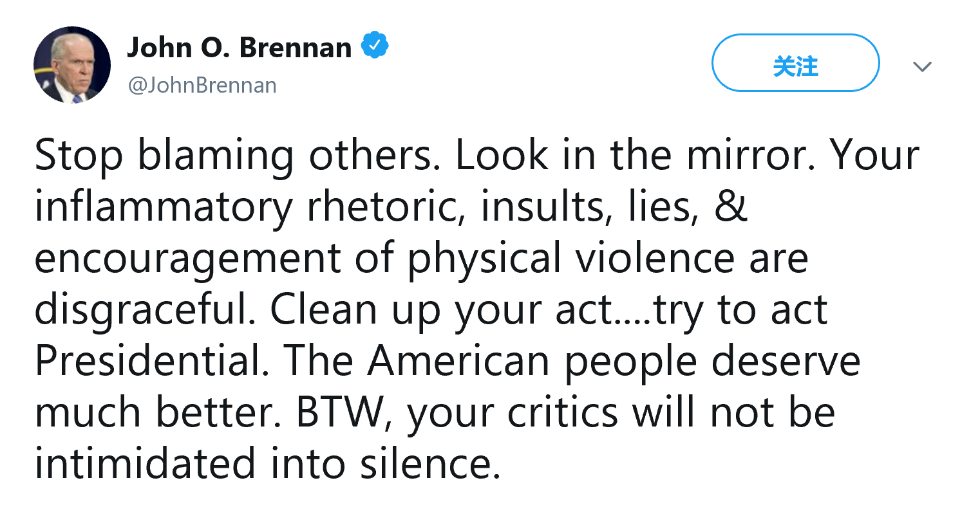The image size is (980, 514).
Task: Click the blue verified badge icon
Action: coord(374,47)
